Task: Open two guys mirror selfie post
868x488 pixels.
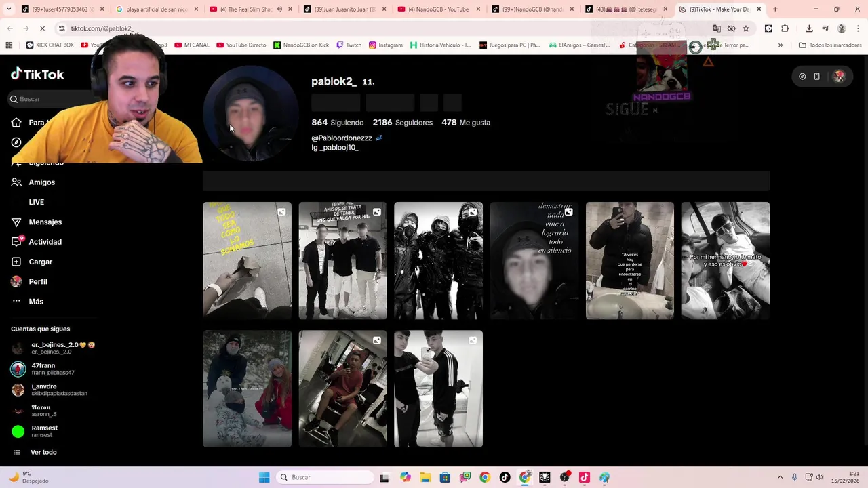Action: point(438,389)
